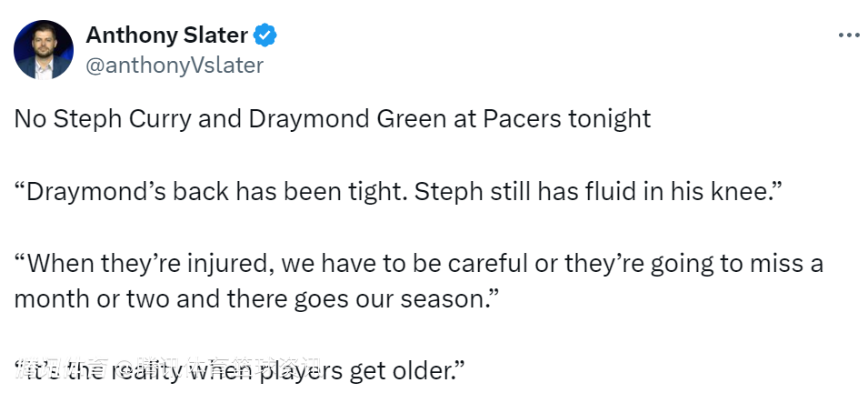Image resolution: width=868 pixels, height=393 pixels.
Task: Click the watermark text over the last line
Action: [164, 368]
